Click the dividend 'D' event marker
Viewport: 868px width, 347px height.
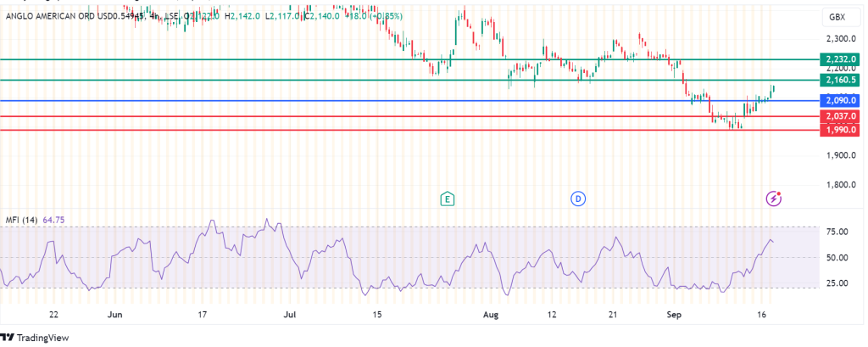coord(578,199)
